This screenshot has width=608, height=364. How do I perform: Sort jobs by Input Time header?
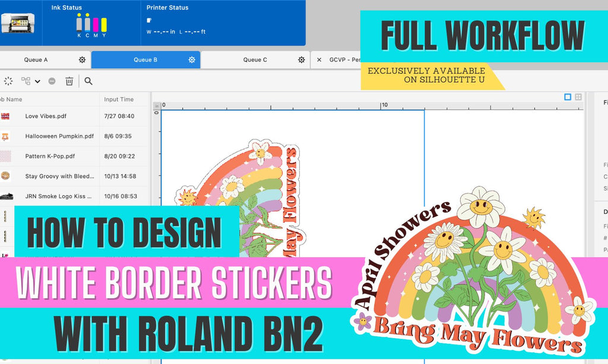(119, 99)
